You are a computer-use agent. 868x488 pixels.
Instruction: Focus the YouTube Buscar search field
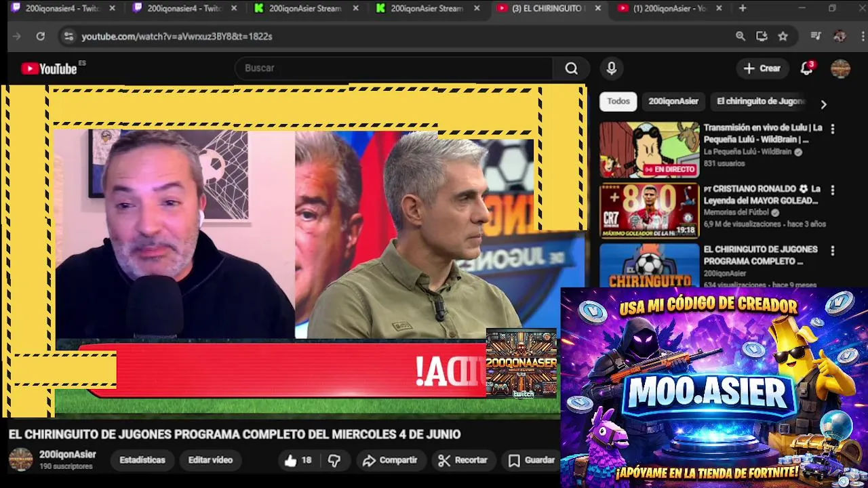point(395,68)
